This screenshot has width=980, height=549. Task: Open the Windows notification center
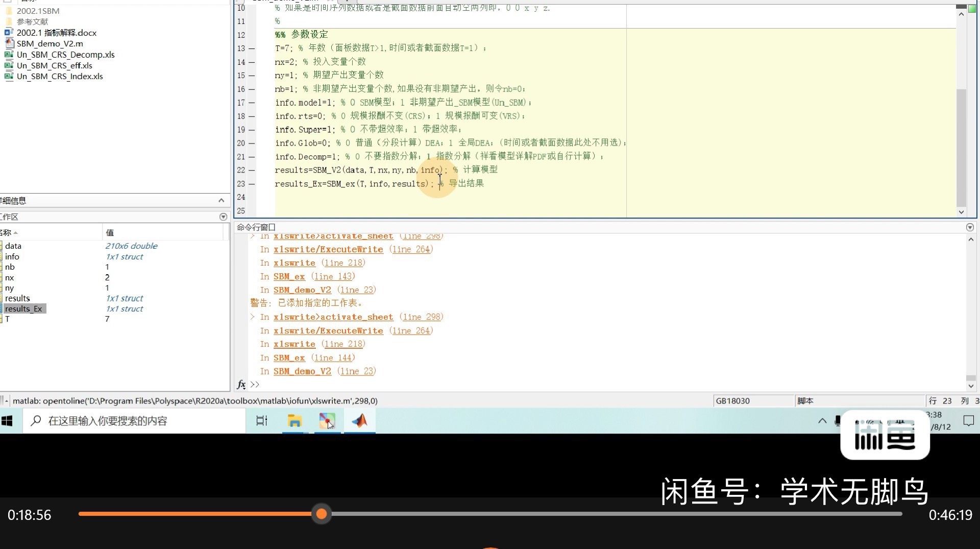[x=968, y=421]
